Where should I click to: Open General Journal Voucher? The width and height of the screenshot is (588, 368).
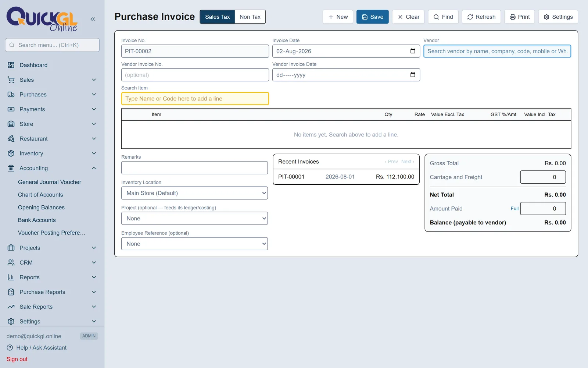50,182
